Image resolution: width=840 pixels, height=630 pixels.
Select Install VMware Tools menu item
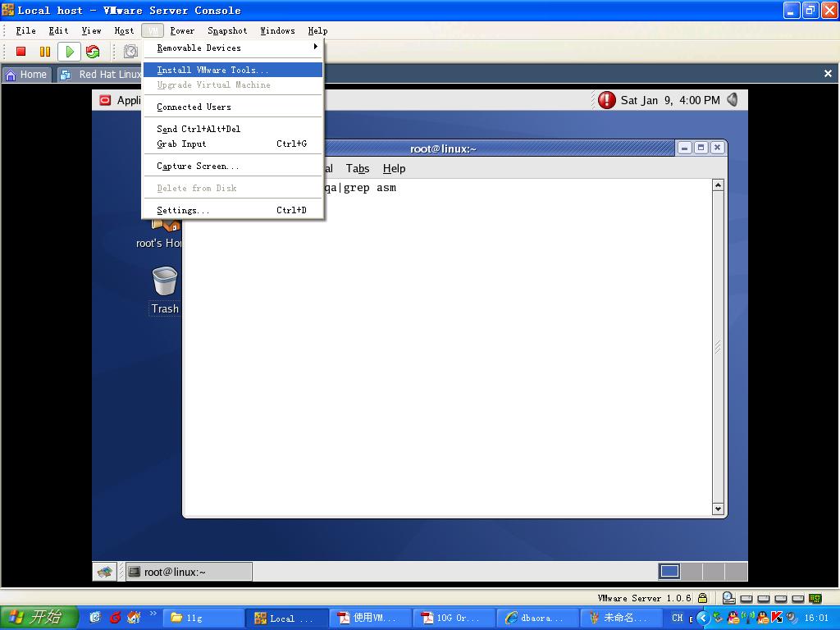pyautogui.click(x=232, y=70)
